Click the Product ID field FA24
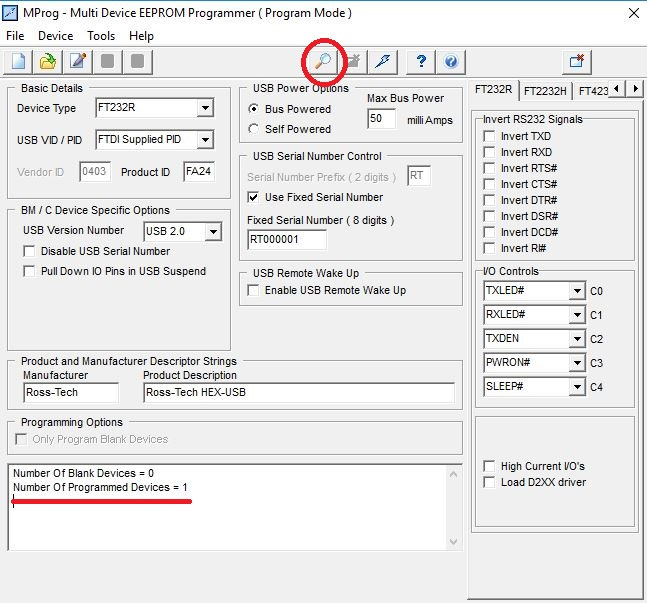 coord(199,171)
